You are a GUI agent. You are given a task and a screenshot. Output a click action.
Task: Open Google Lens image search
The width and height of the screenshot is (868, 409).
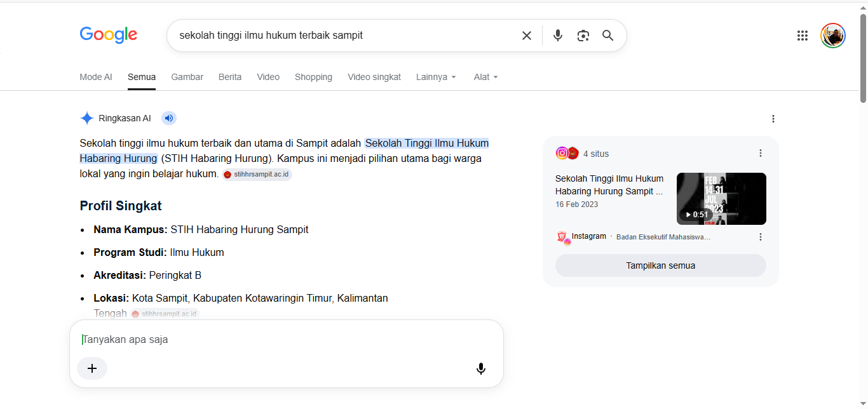click(x=583, y=36)
